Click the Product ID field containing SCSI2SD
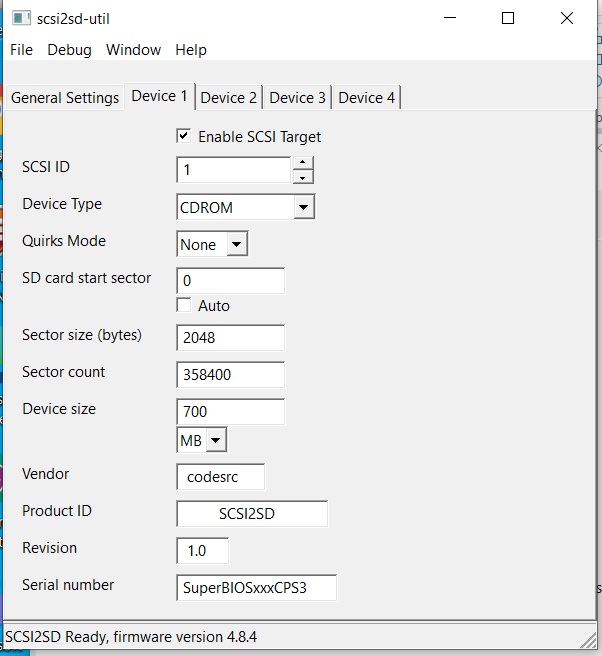Image resolution: width=602 pixels, height=656 pixels. pyautogui.click(x=252, y=513)
